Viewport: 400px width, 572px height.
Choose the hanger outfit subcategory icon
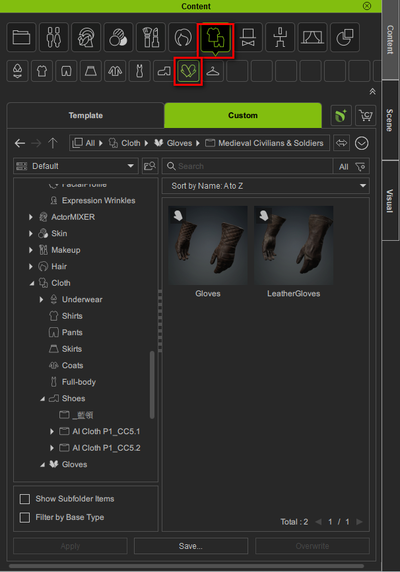[213, 71]
